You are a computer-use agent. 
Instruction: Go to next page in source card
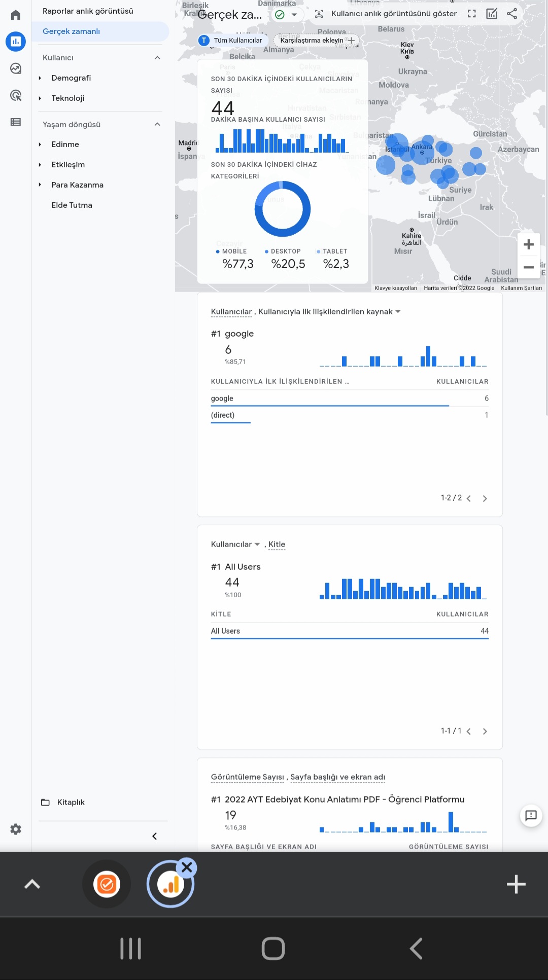point(485,498)
